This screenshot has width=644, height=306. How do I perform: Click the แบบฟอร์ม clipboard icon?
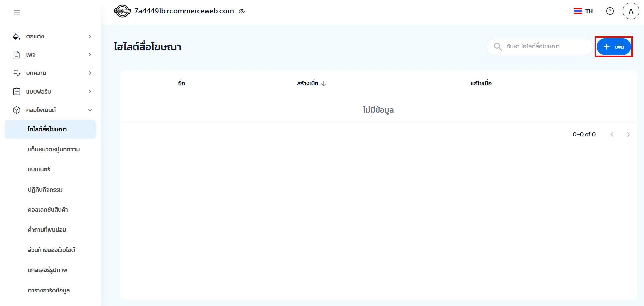click(17, 92)
